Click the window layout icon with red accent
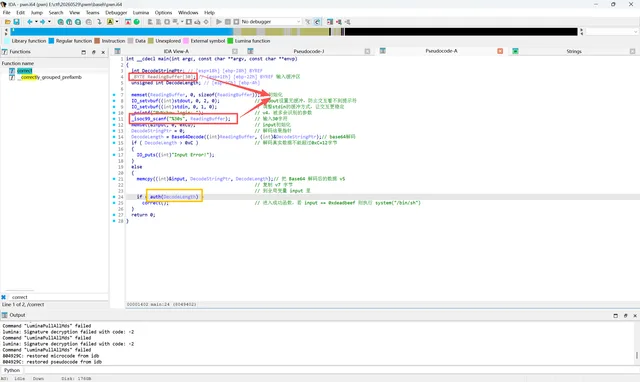The width and height of the screenshot is (640, 382). [330, 22]
